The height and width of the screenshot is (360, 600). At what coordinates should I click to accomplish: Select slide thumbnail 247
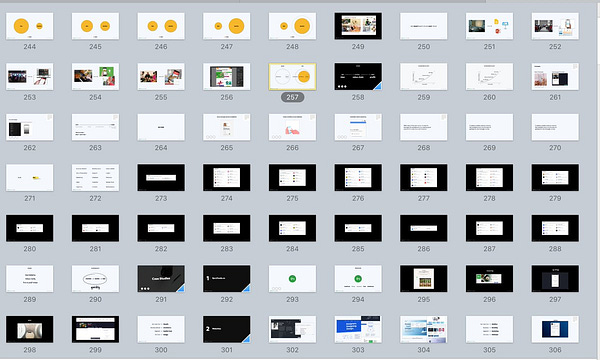(x=227, y=26)
